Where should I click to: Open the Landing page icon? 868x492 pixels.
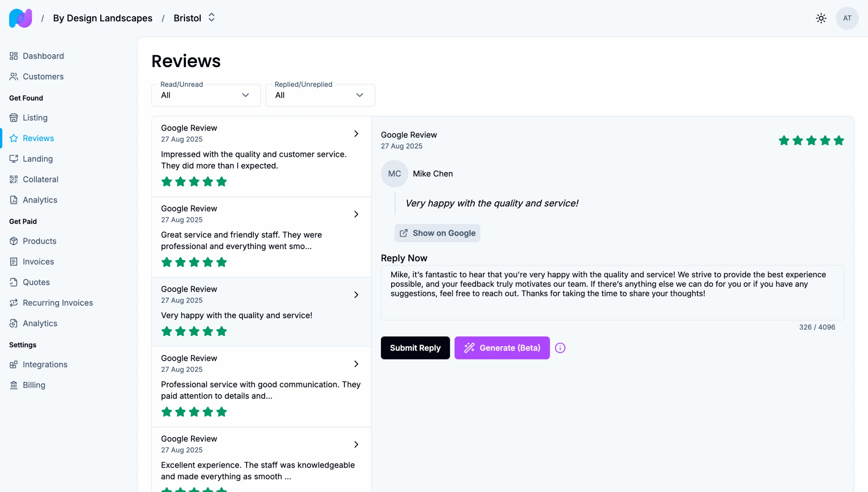point(14,158)
